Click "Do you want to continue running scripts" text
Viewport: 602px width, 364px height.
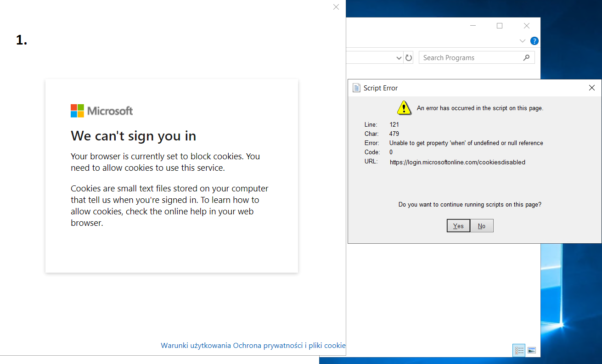point(470,205)
